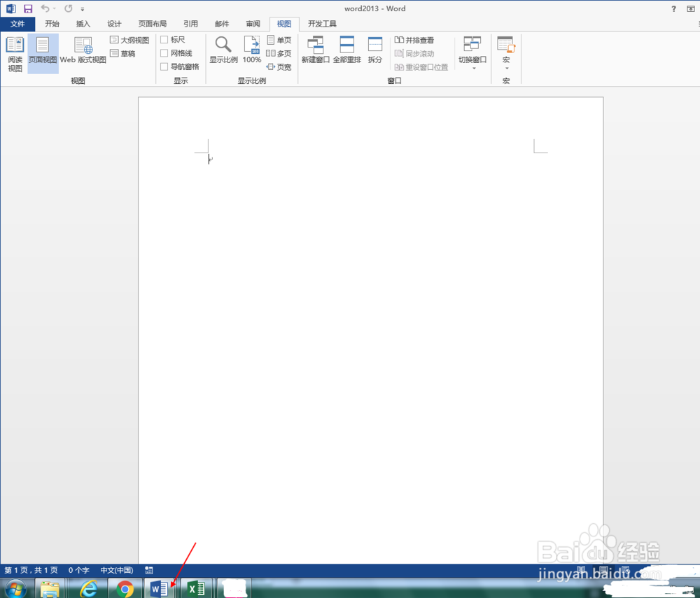Click word count 0个字 in status bar
This screenshot has height=598, width=700.
pyautogui.click(x=78, y=570)
